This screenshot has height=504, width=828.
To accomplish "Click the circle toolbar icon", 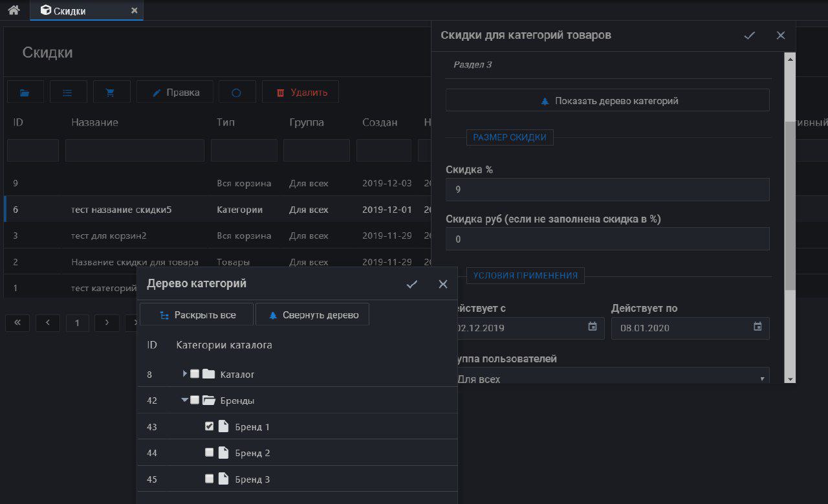I will click(x=237, y=92).
